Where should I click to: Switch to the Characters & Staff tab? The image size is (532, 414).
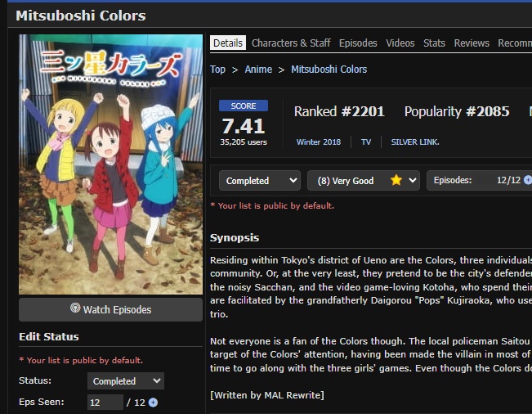click(291, 43)
